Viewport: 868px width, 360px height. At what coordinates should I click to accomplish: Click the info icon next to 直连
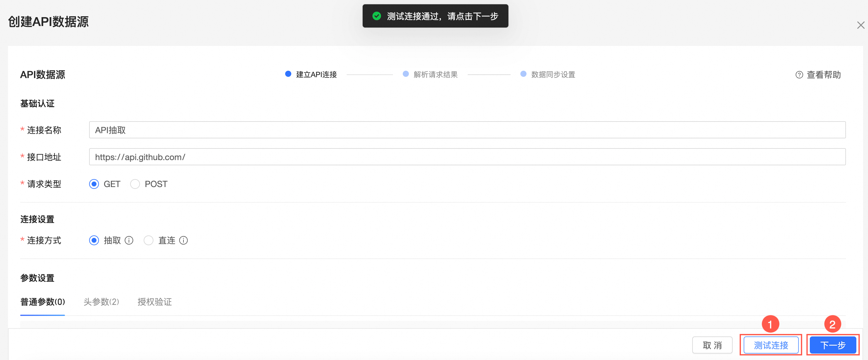point(183,240)
